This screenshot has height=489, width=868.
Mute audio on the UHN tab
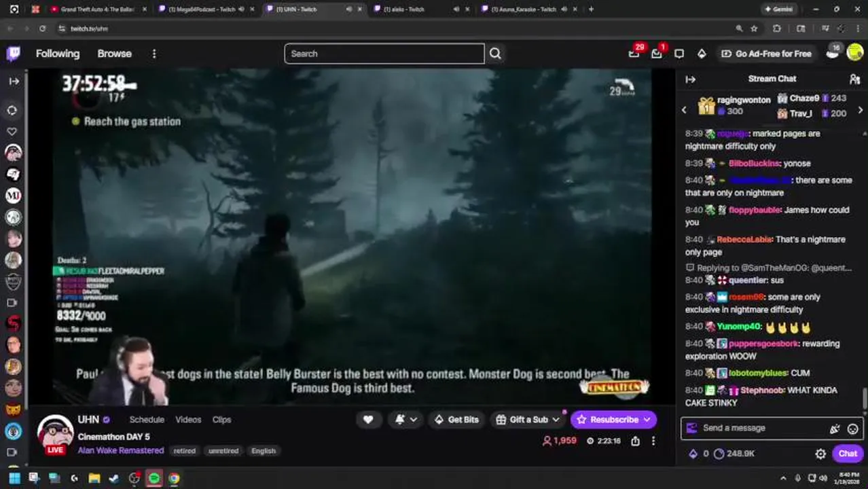click(x=349, y=10)
